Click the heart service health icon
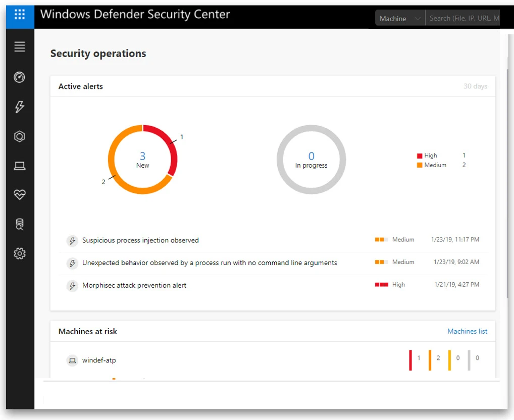Viewport: 514px width, 420px height. [x=20, y=195]
